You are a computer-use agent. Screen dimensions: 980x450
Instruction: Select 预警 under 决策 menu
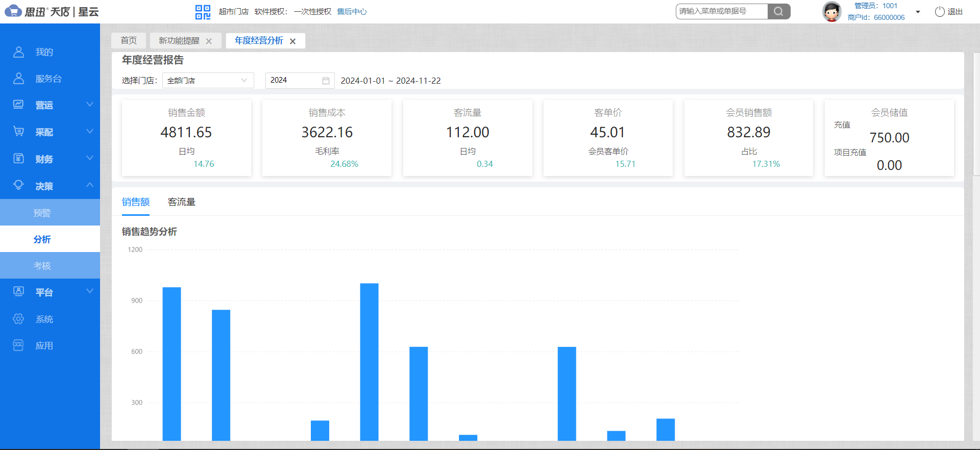coord(42,213)
